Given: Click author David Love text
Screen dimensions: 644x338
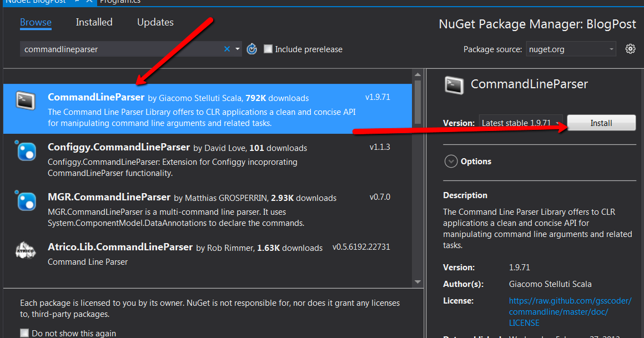Looking at the screenshot, I should coord(225,148).
